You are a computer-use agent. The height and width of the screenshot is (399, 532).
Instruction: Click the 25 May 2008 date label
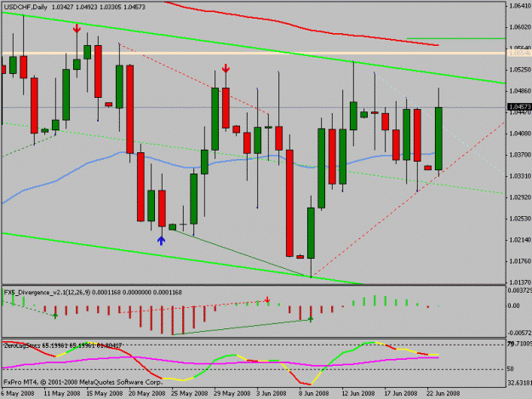pos(189,393)
